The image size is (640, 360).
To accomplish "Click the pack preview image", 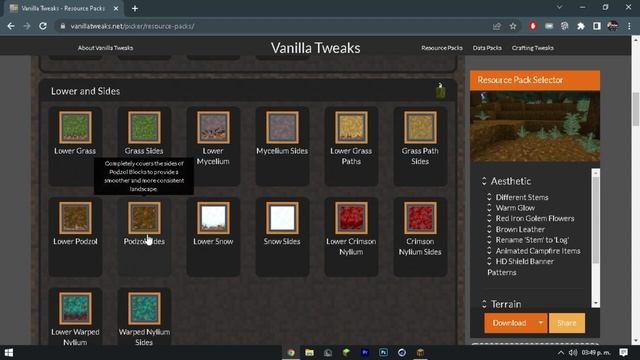I will click(535, 126).
